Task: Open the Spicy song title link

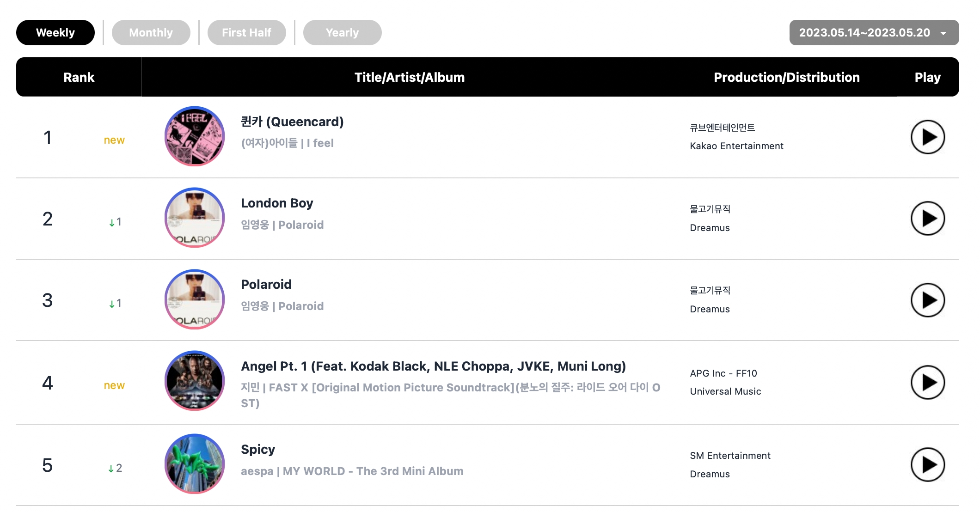Action: [x=258, y=450]
